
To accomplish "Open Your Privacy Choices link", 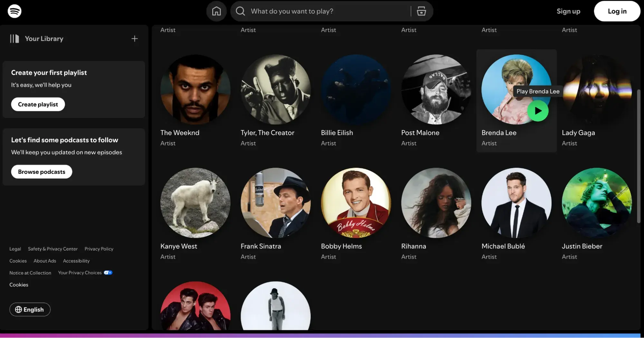I will tap(80, 273).
